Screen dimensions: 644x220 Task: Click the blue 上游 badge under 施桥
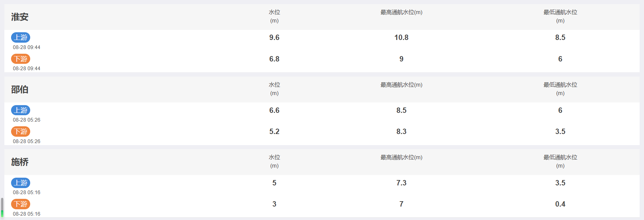pos(21,183)
